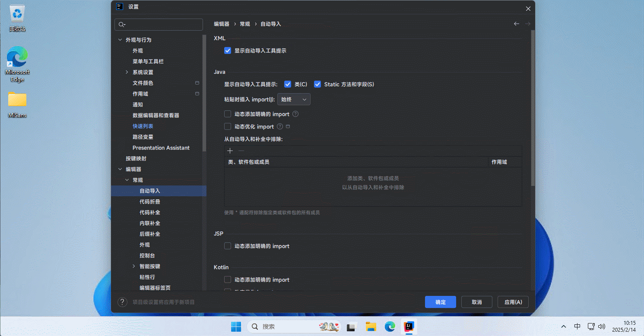Click the 应用(A) button

(513, 302)
